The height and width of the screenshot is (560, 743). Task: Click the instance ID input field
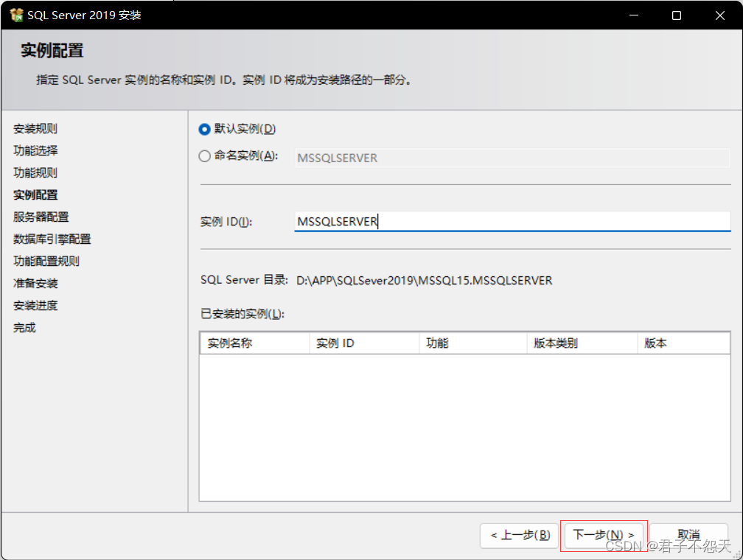coord(512,221)
